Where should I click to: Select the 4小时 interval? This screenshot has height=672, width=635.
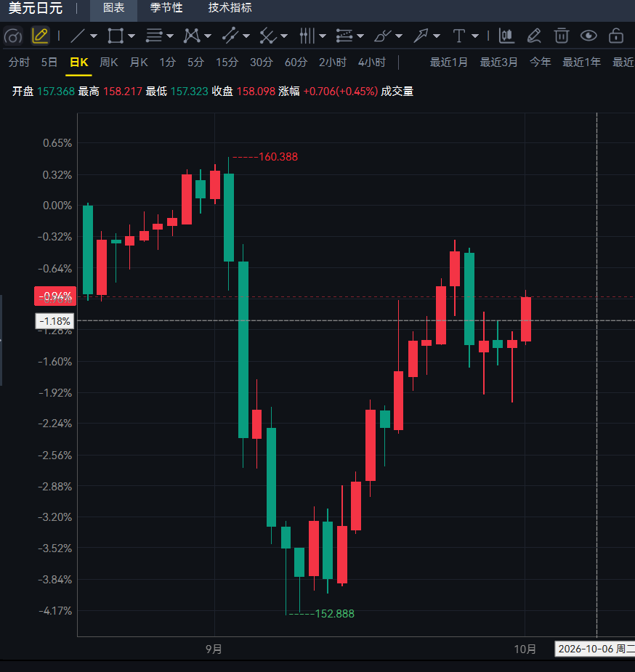pos(372,62)
